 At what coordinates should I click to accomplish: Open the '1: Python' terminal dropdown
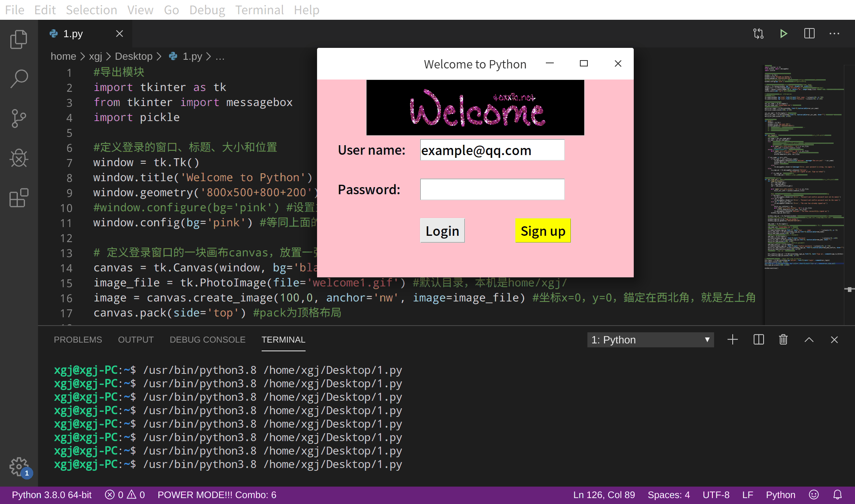(650, 340)
